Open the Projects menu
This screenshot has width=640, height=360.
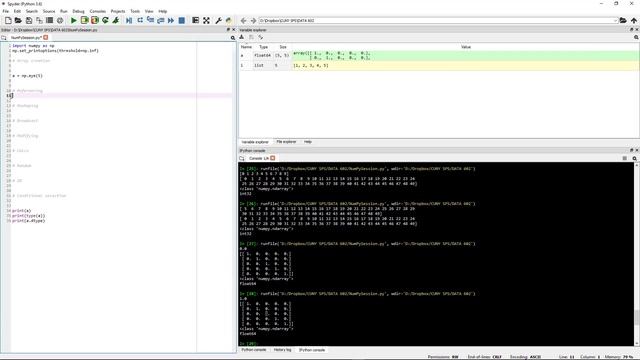(118, 11)
